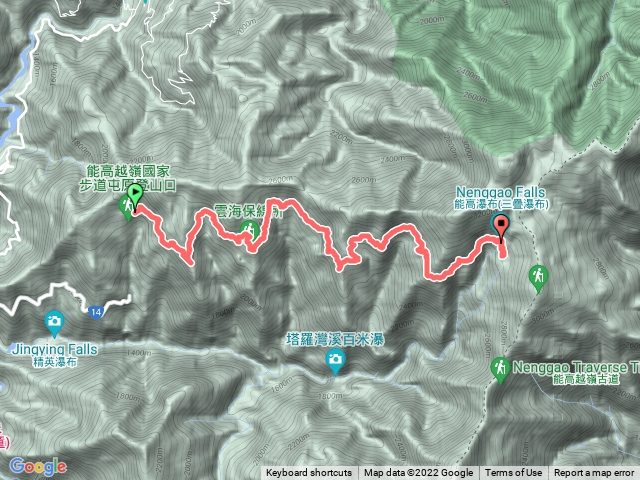This screenshot has width=640, height=480.
Task: Select the Jingying Falls camera icon
Action: pos(54,324)
